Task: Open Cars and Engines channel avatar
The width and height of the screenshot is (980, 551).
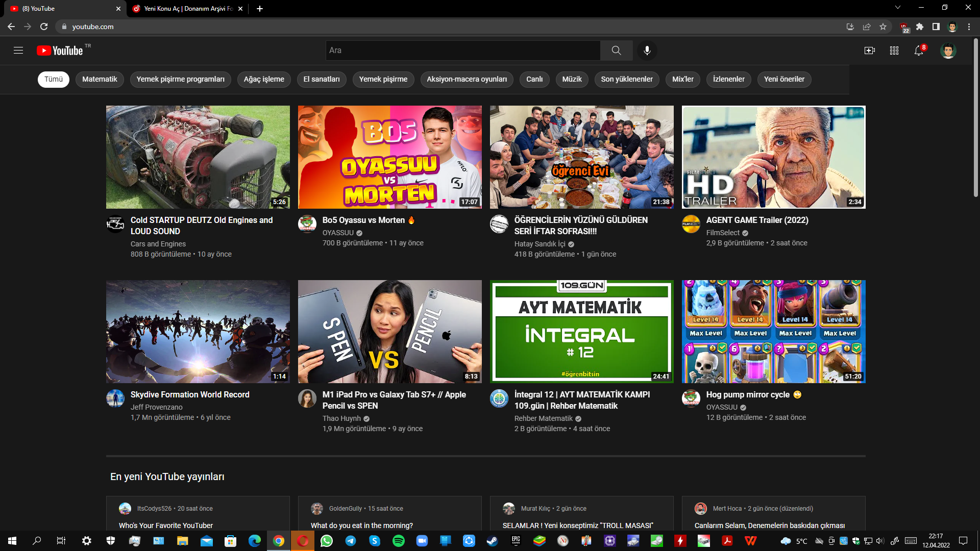Action: coord(115,224)
